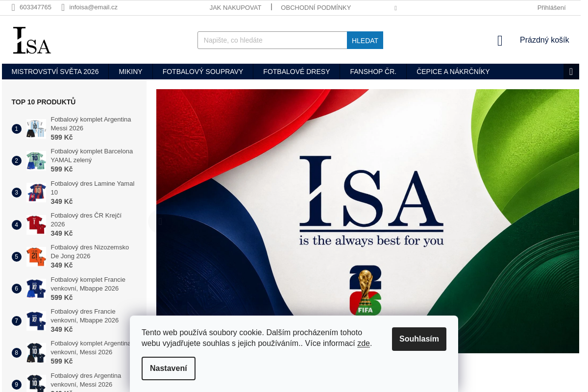Open Argentina Messi 2026 kit thumbnail
This screenshot has width=588, height=392.
pos(36,129)
